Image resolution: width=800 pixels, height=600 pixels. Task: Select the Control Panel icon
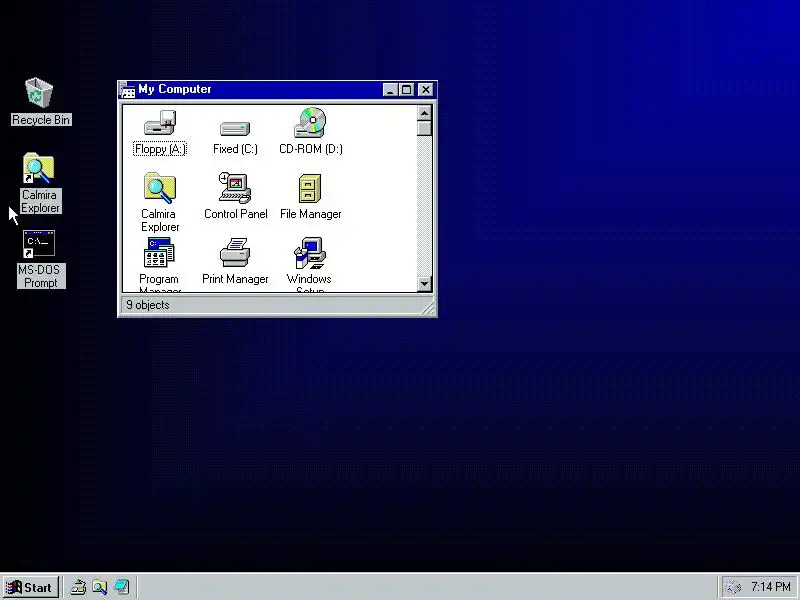coord(235,187)
